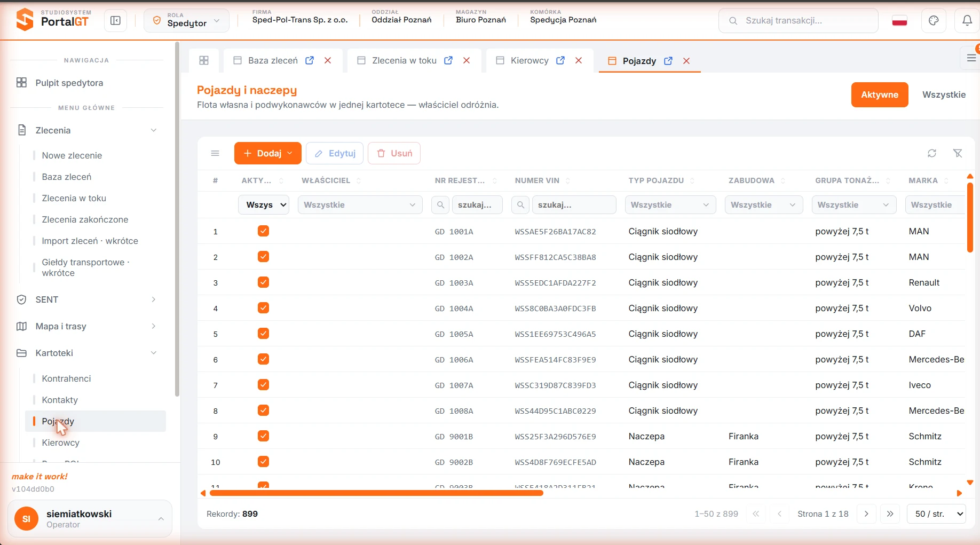This screenshot has height=545, width=980.
Task: Open theme palette icon in header
Action: tap(934, 21)
